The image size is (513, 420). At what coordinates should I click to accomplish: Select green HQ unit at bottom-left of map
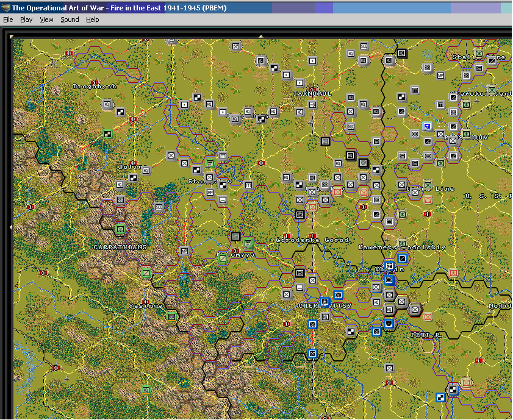(146, 390)
